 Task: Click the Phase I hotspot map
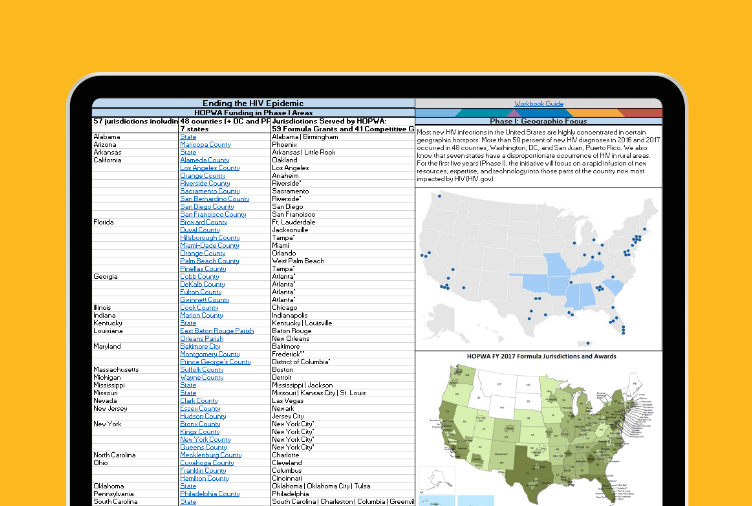point(539,269)
